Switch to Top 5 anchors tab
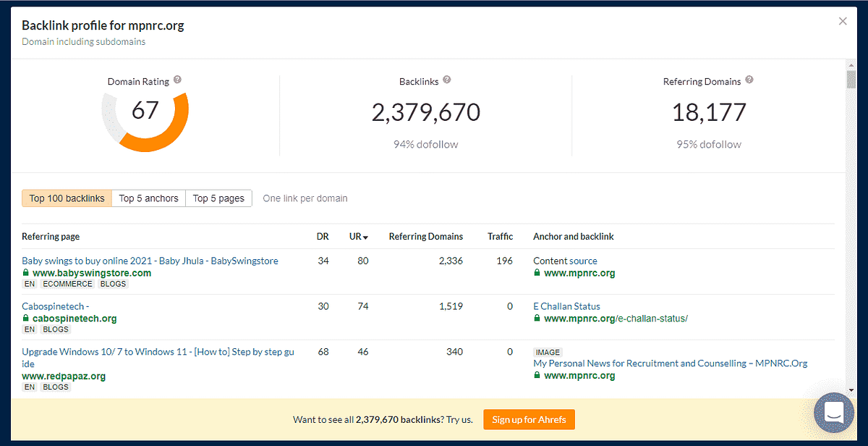The image size is (868, 446). [148, 198]
